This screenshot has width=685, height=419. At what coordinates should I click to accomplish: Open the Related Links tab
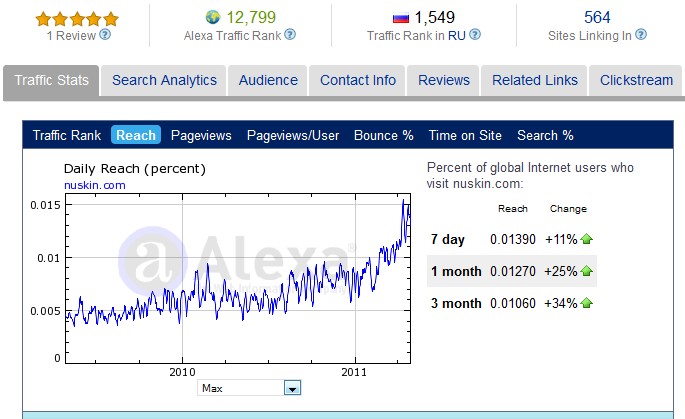534,80
